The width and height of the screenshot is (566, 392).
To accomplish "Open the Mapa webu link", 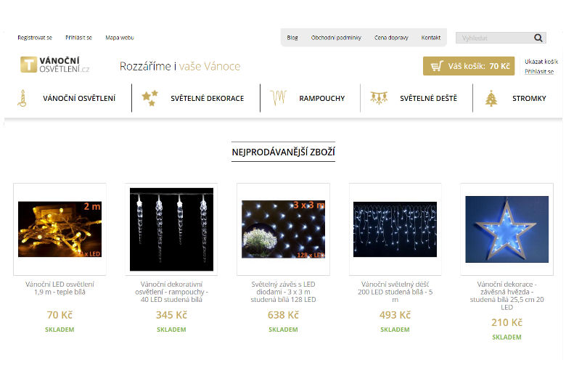I will tap(119, 38).
